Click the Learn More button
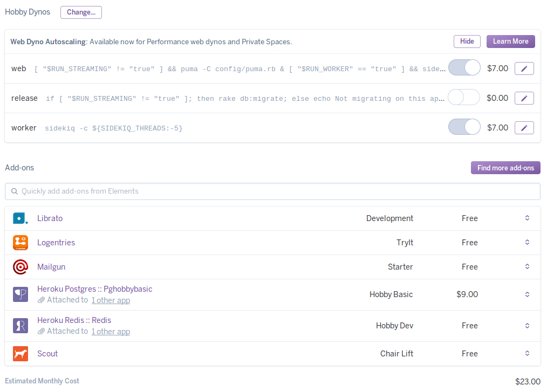This screenshot has height=392, width=547. coord(511,42)
